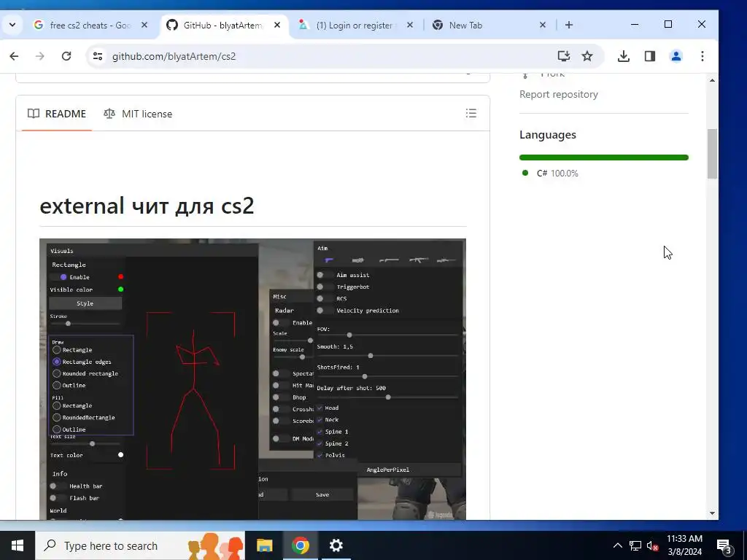Click the green language progress bar
Screen dimensions: 747x560
point(603,157)
